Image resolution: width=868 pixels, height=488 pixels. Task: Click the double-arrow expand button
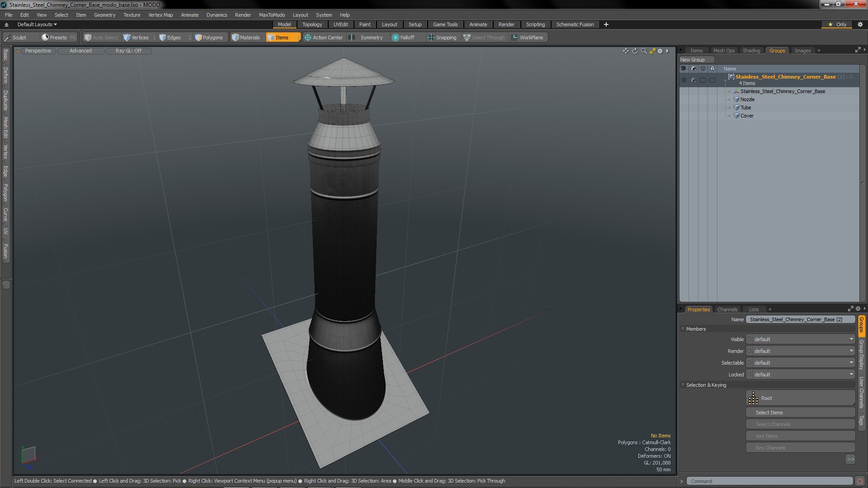[850, 460]
